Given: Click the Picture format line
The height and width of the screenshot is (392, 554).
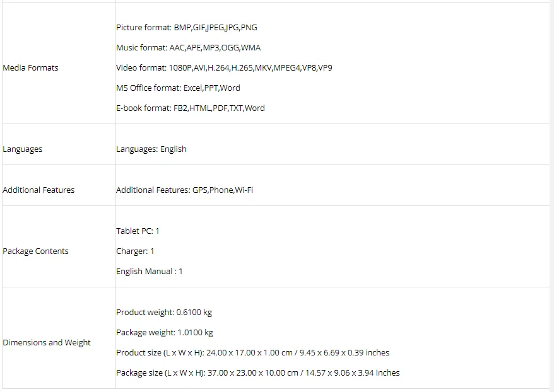Looking at the screenshot, I should coord(186,27).
